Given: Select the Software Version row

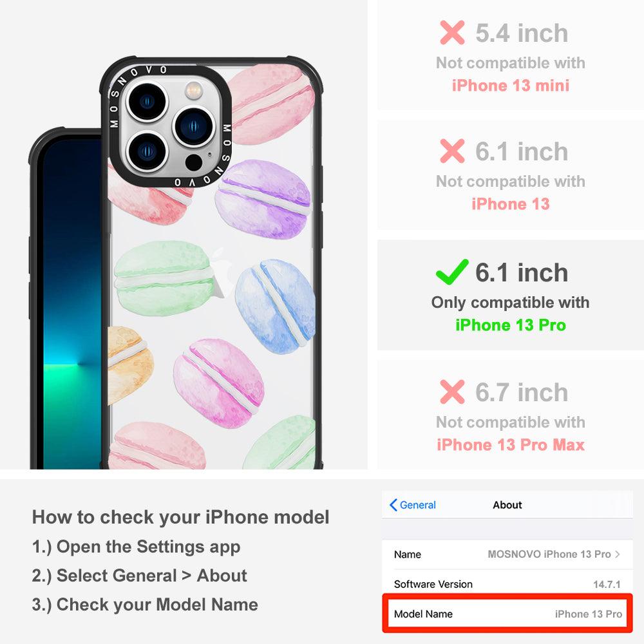Looking at the screenshot, I should (507, 584).
